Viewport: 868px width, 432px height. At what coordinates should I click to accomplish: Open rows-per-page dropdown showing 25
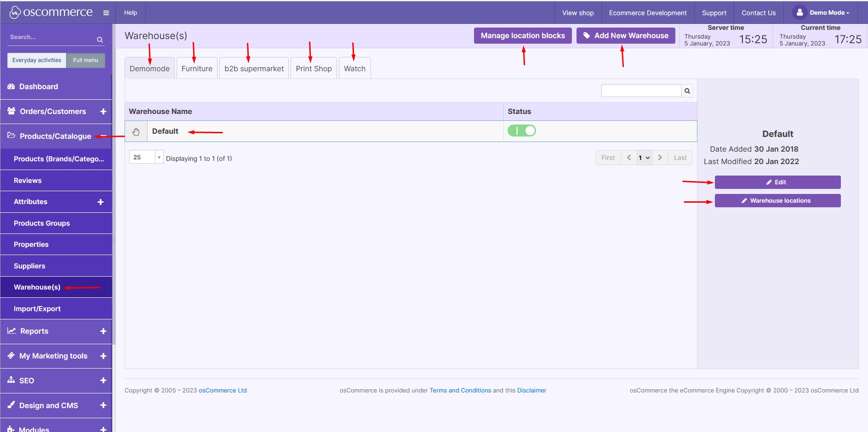[x=146, y=157]
